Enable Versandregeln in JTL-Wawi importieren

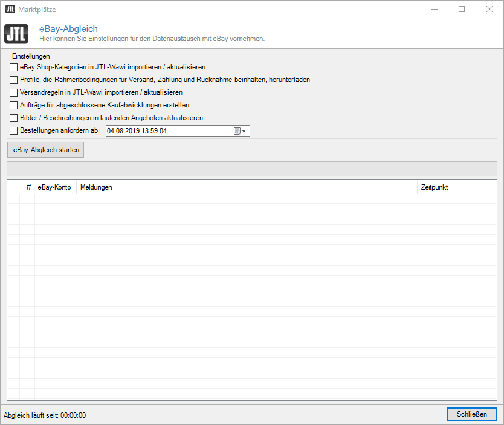click(13, 92)
